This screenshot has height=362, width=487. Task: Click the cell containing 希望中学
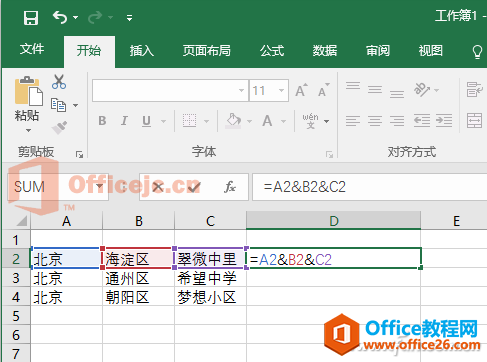[210, 278]
